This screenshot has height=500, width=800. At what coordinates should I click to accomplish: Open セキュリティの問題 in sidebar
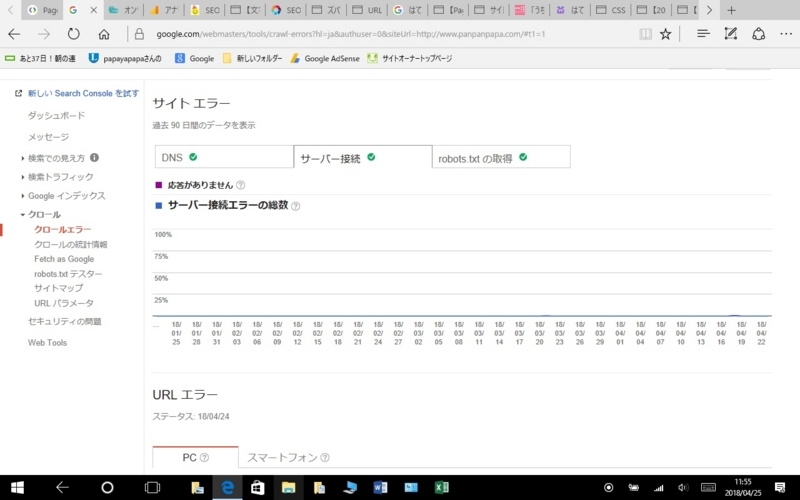(65, 321)
